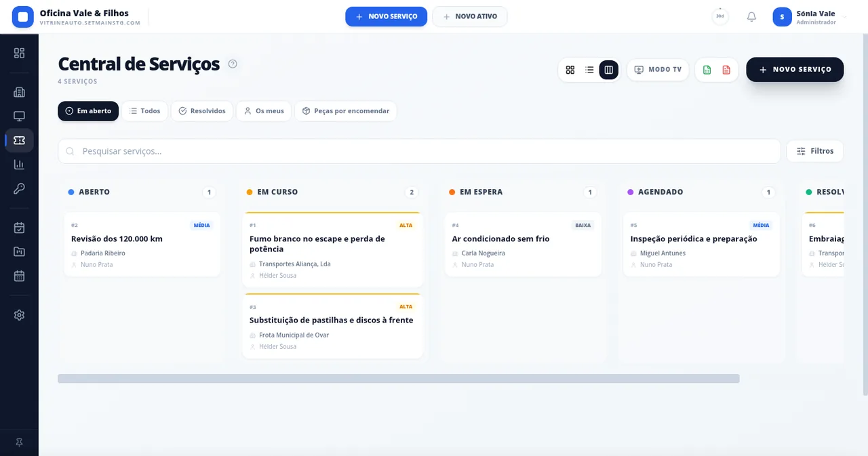The image size is (868, 456).
Task: Click the Alta badge on card #1
Action: 406,226
